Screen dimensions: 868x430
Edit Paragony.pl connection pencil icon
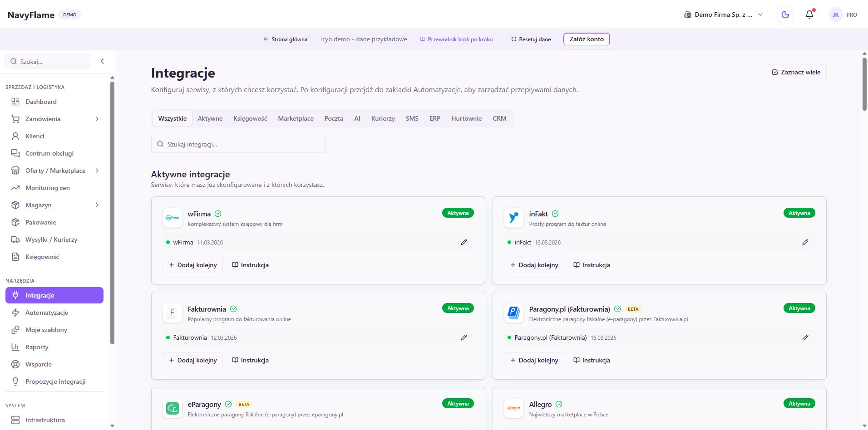pyautogui.click(x=805, y=337)
